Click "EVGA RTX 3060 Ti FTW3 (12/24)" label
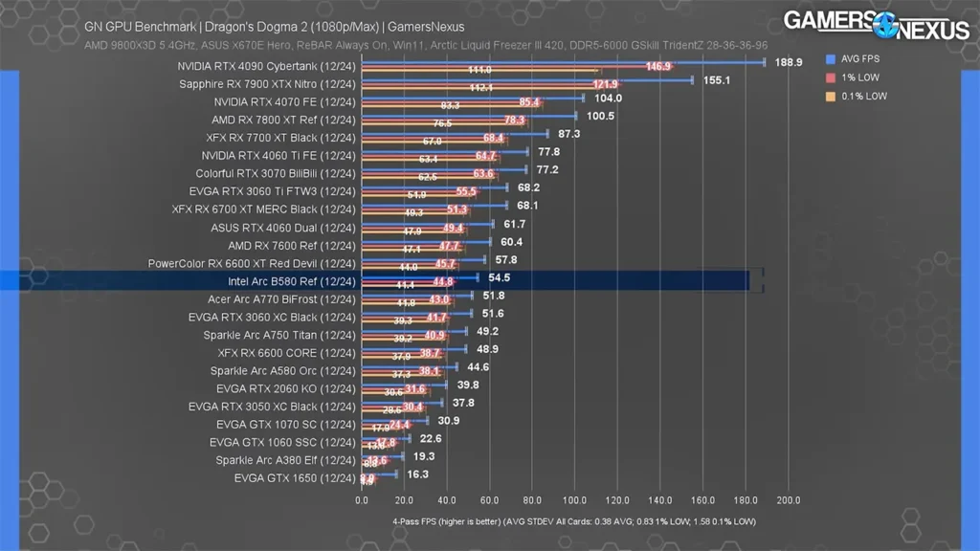This screenshot has width=980, height=551. pos(273,191)
